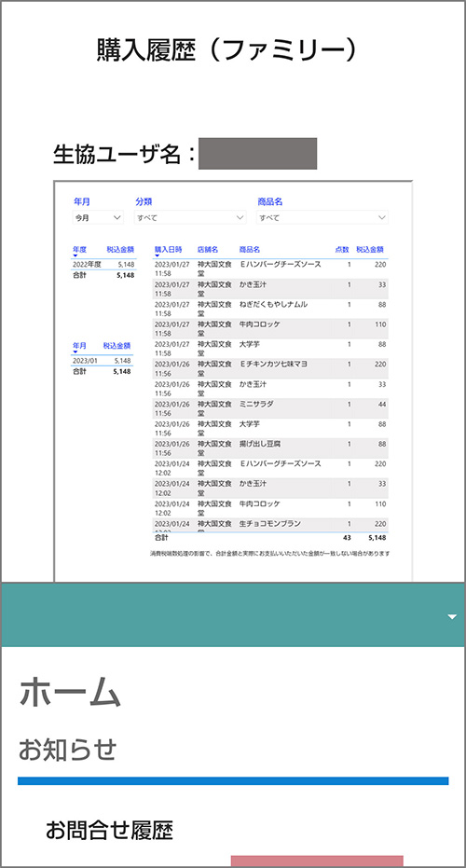Click the masked 生協ユーザ名 field
This screenshot has width=466, height=868.
coord(258,154)
